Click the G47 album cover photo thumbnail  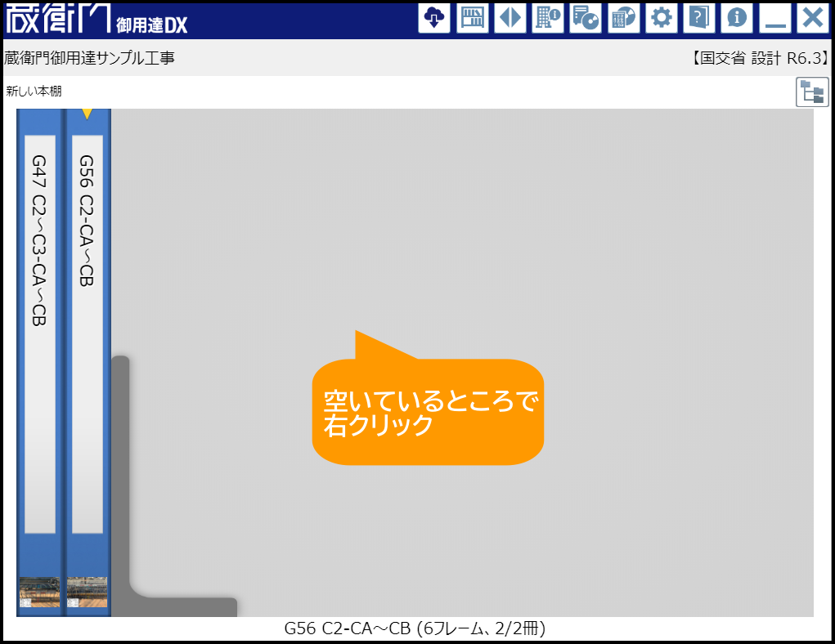pyautogui.click(x=39, y=592)
